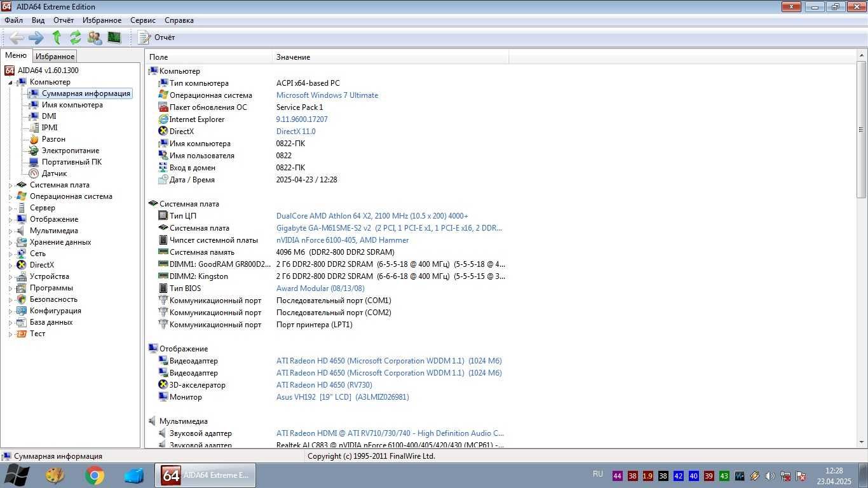Open the Справка menu
The image size is (868, 488).
click(179, 20)
